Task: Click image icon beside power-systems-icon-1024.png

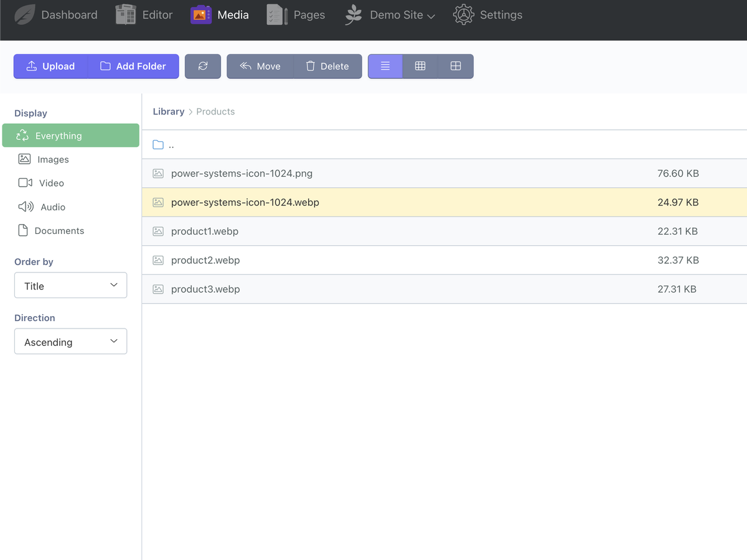Action: coord(158,174)
